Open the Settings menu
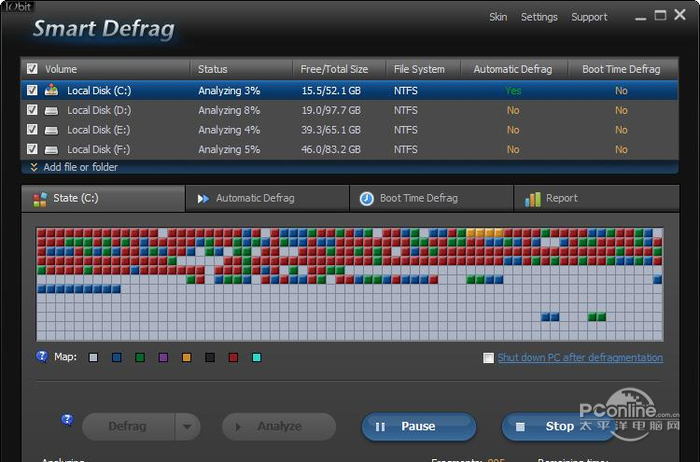 tap(539, 17)
